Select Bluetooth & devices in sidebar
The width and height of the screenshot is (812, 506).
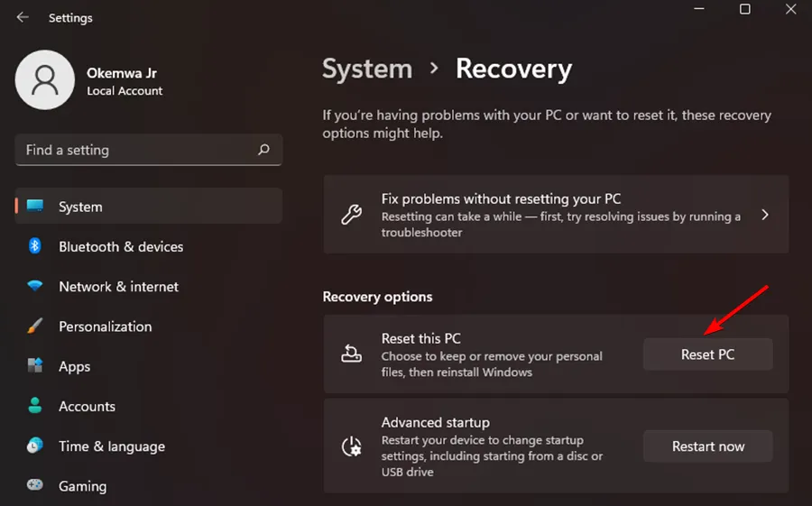[121, 246]
